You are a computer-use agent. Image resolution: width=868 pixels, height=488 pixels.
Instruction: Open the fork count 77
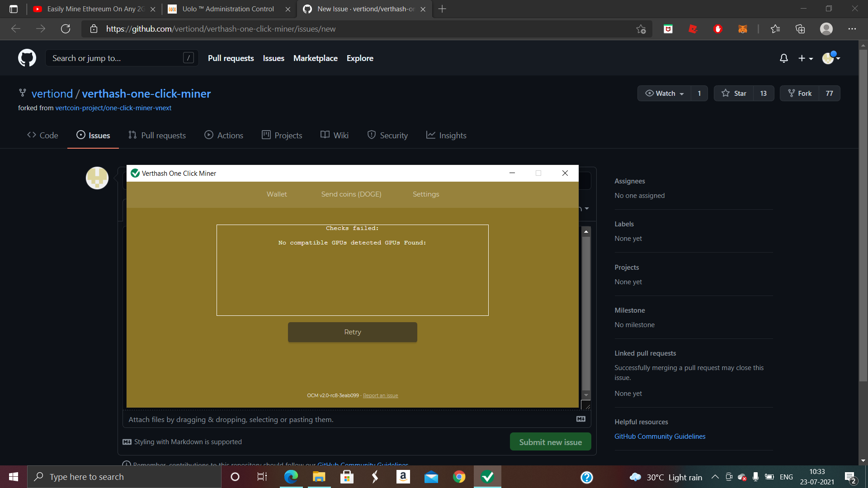coord(829,93)
